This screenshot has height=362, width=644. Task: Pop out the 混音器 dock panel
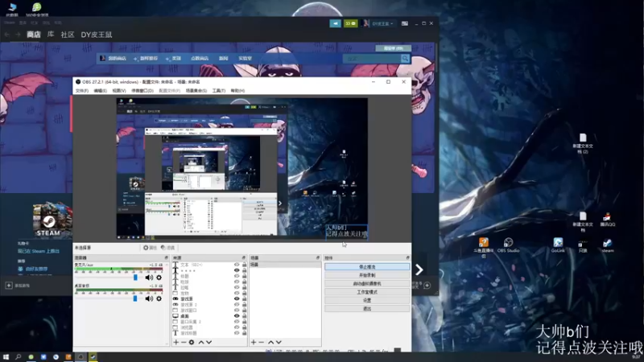click(x=167, y=257)
